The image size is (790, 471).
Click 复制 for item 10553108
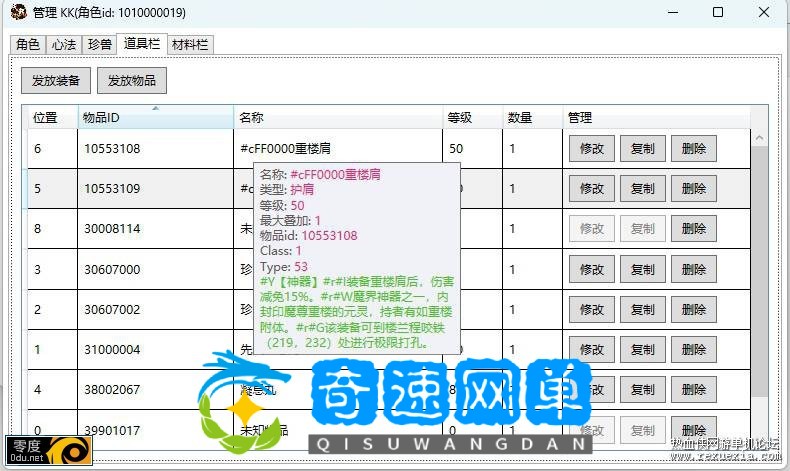pos(642,149)
